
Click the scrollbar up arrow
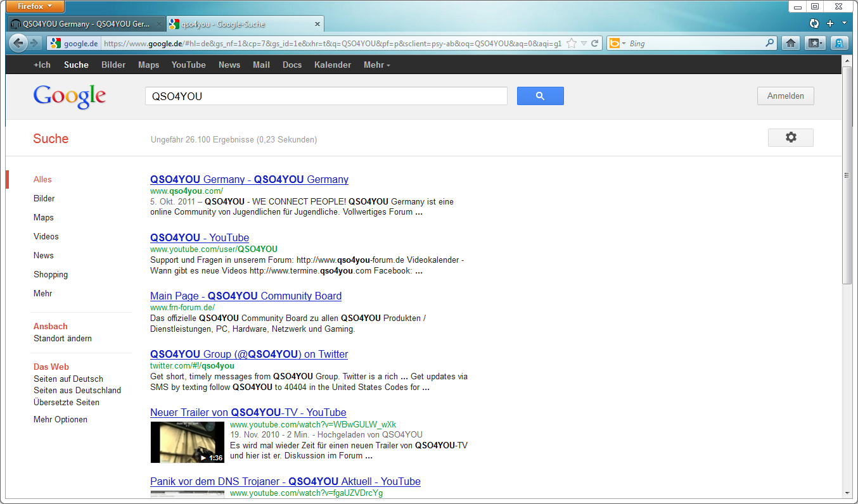(x=847, y=60)
